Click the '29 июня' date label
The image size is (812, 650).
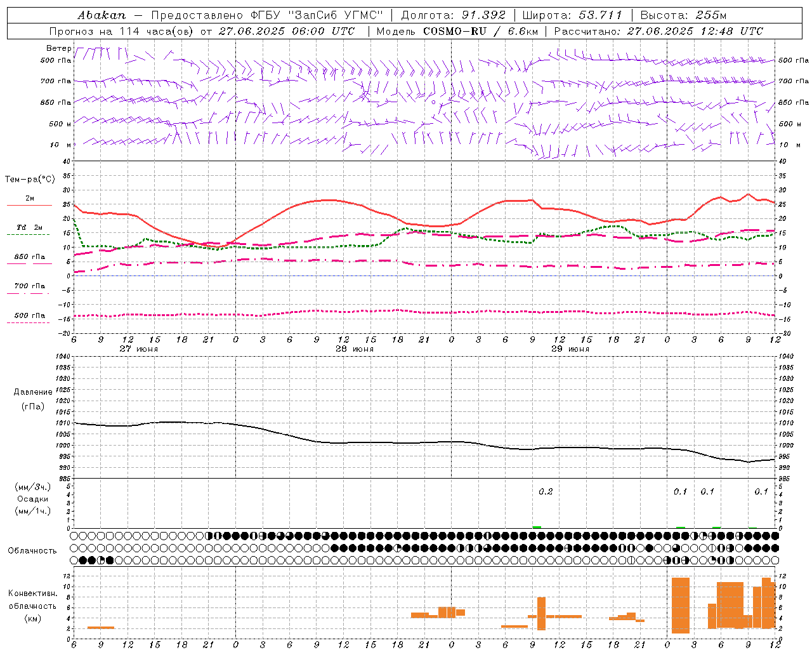570,349
